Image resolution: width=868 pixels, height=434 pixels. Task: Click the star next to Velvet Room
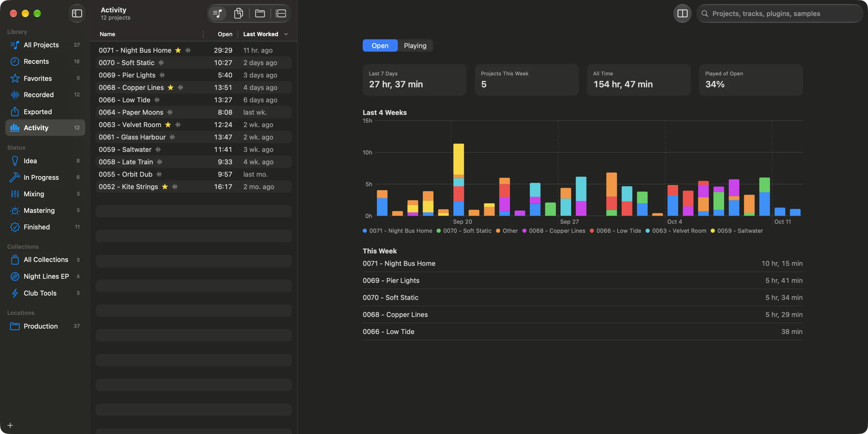[x=168, y=125]
